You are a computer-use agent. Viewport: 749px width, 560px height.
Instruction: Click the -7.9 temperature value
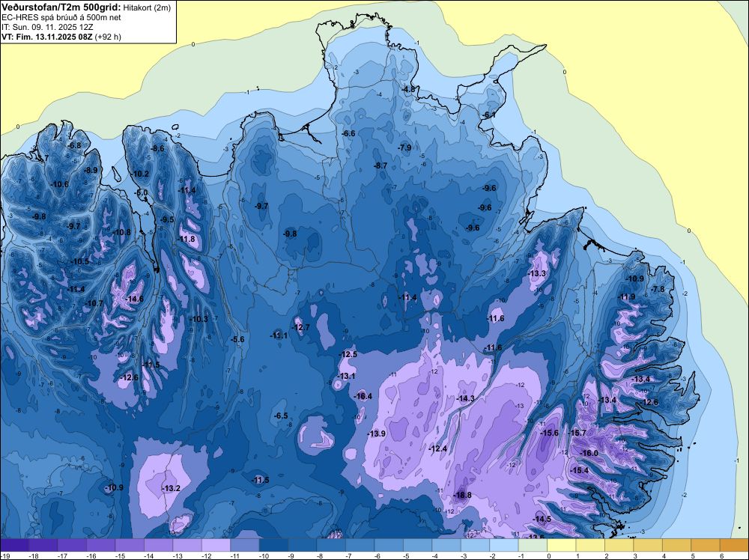(x=404, y=147)
